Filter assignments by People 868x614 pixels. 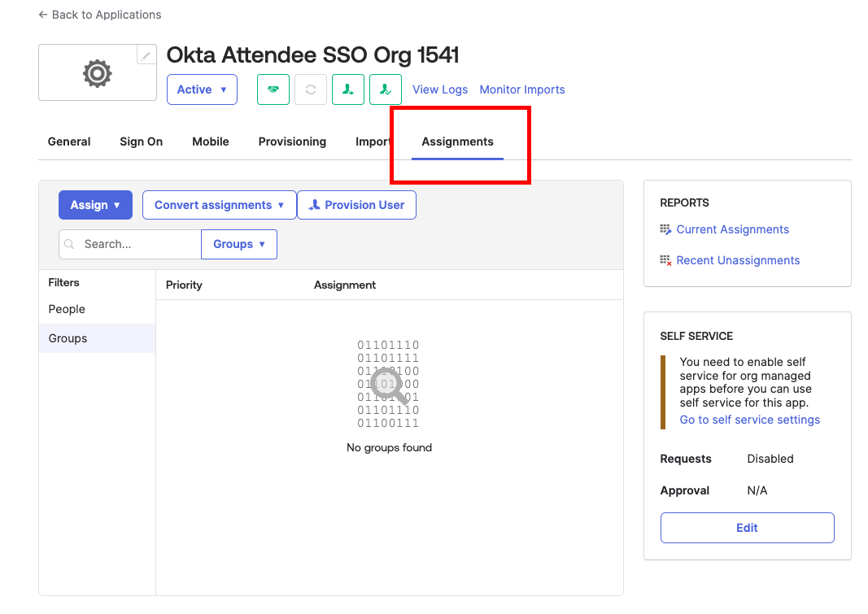[x=67, y=309]
